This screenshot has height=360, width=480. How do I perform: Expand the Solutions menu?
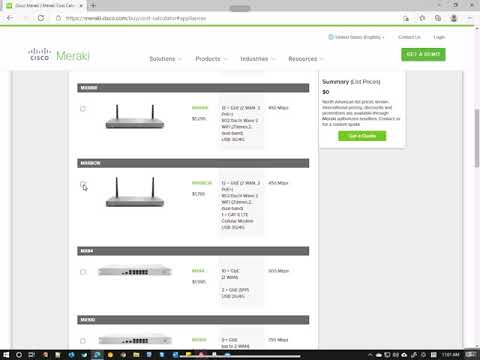coord(165,59)
